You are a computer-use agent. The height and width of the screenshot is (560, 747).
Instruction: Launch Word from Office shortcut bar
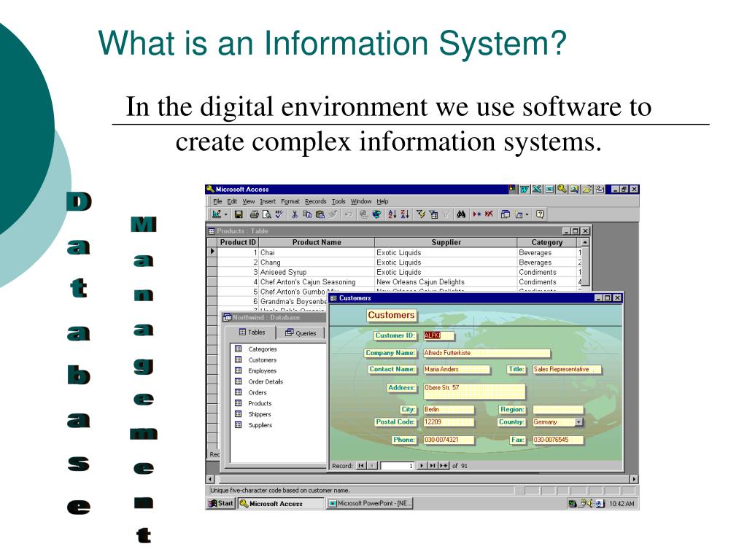[525, 189]
